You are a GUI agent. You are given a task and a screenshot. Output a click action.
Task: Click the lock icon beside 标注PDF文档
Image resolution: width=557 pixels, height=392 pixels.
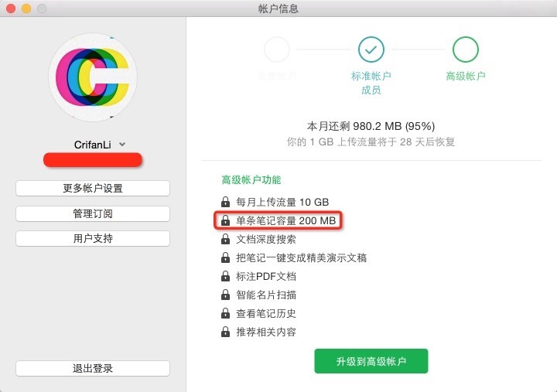[225, 277]
